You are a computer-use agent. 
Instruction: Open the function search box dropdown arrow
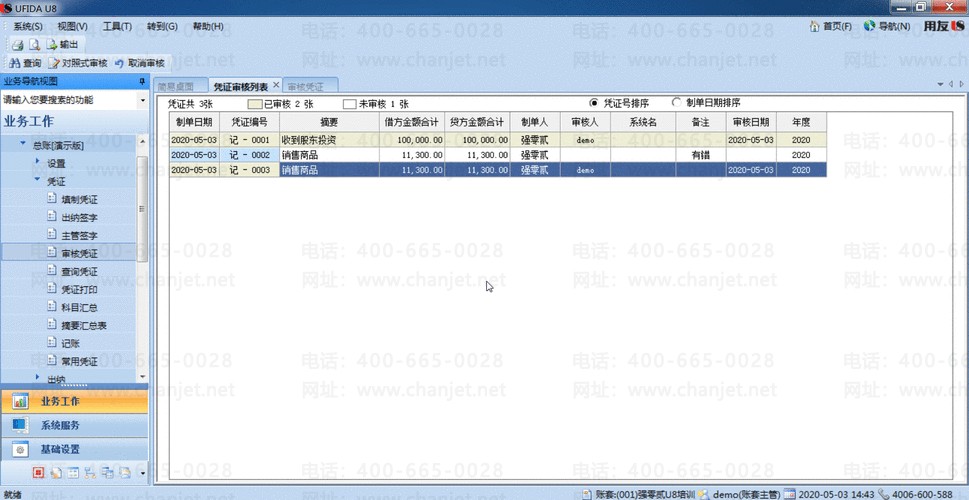click(x=143, y=100)
